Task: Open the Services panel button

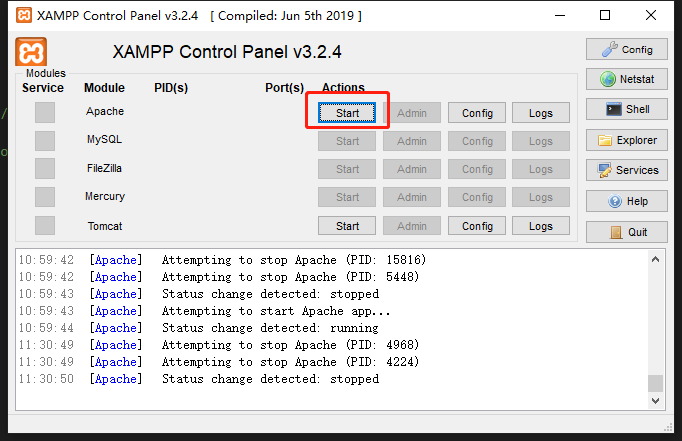Action: point(626,170)
